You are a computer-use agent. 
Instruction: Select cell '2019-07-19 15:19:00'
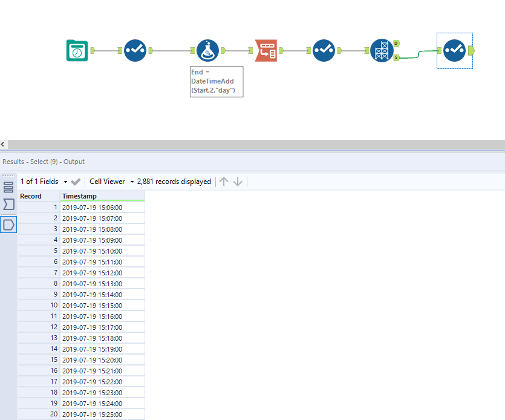[x=102, y=349]
